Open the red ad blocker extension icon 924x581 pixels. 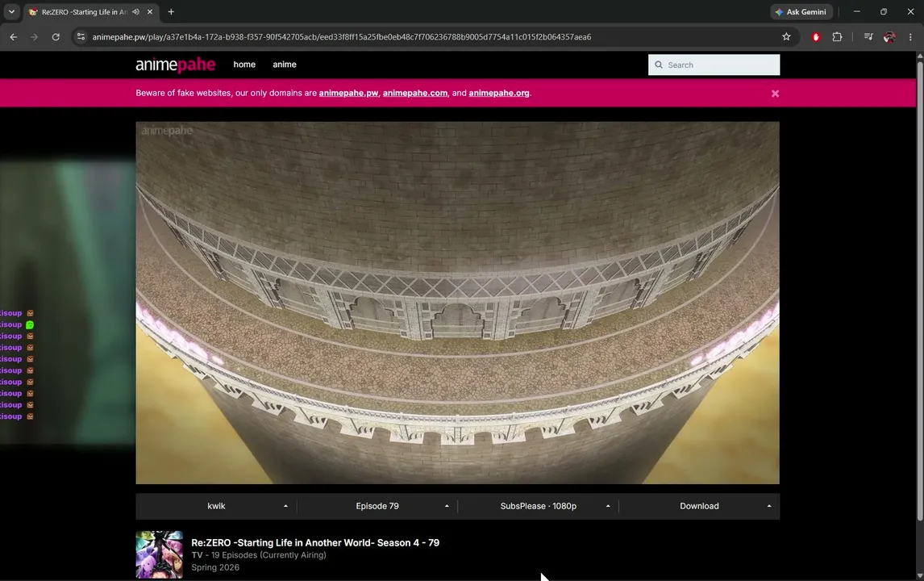[816, 36]
